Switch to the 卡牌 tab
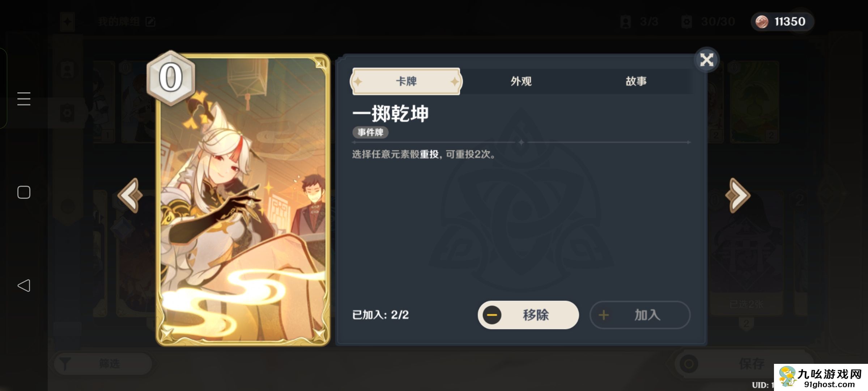The width and height of the screenshot is (868, 391). (406, 81)
